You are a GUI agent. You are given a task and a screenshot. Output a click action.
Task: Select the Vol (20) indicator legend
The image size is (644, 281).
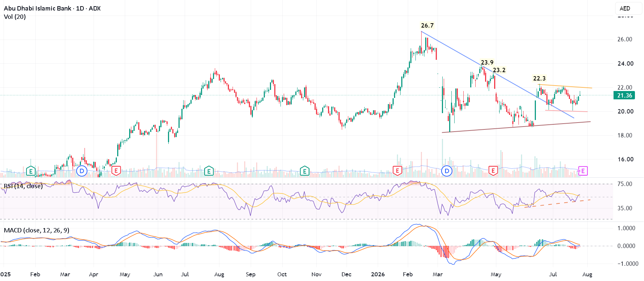(15, 17)
